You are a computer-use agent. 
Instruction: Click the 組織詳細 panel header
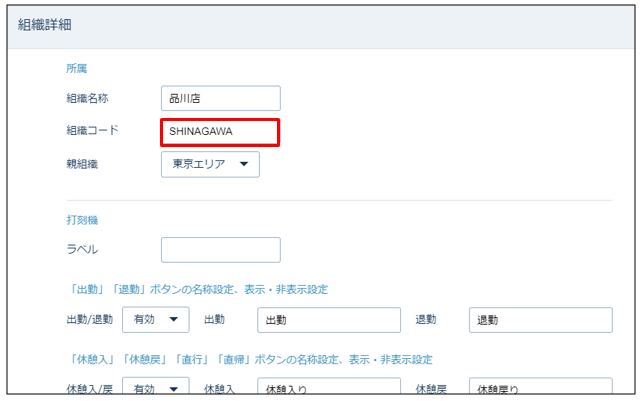[52, 24]
